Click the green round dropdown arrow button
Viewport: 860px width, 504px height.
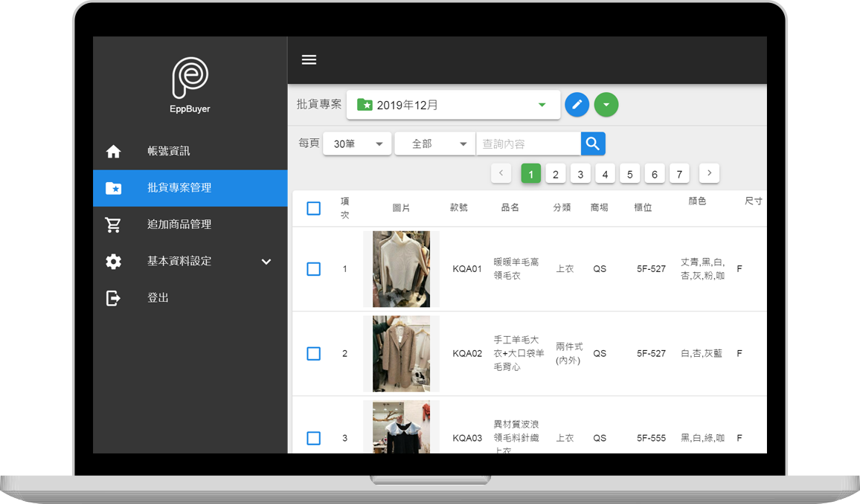[606, 105]
